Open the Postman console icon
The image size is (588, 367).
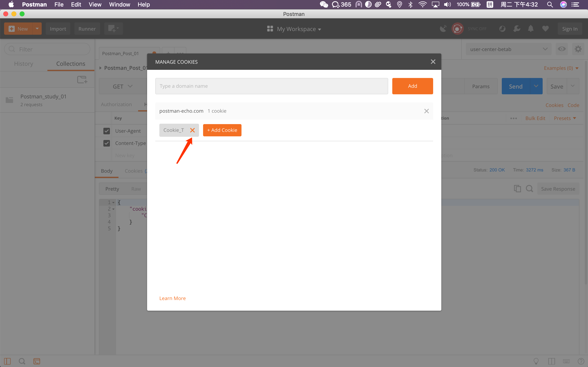pyautogui.click(x=37, y=361)
